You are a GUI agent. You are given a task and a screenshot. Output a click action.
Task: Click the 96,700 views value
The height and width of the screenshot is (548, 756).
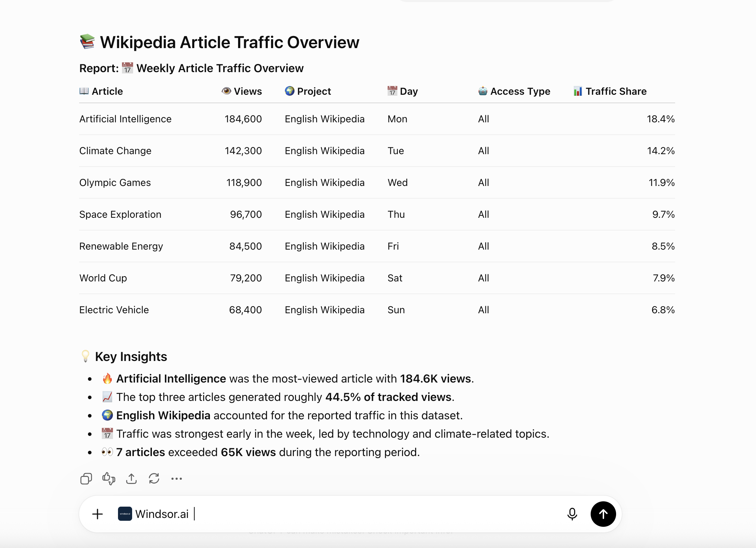[x=246, y=215]
